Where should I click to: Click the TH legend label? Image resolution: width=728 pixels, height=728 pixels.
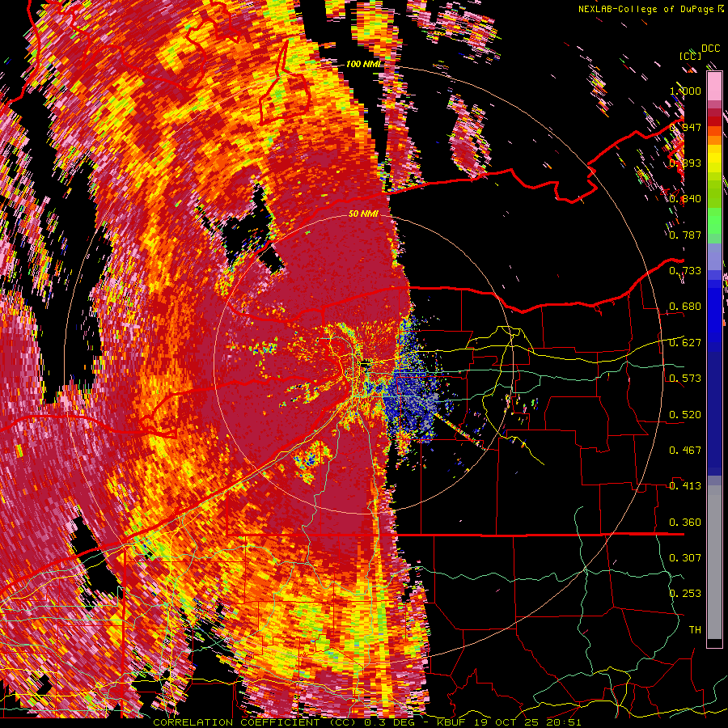[695, 630]
